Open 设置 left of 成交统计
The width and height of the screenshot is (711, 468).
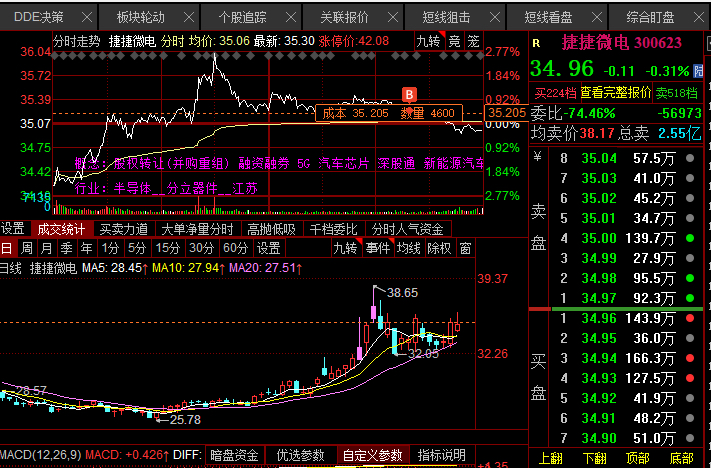pyautogui.click(x=13, y=229)
